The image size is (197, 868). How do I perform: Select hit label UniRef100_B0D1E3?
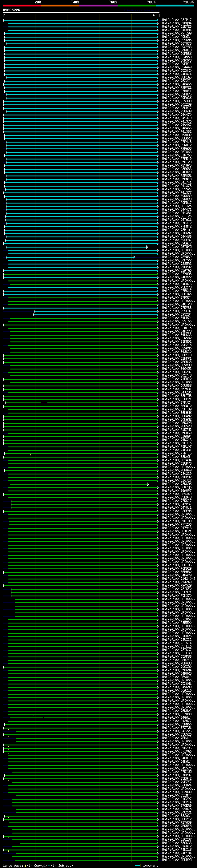(x=176, y=355)
